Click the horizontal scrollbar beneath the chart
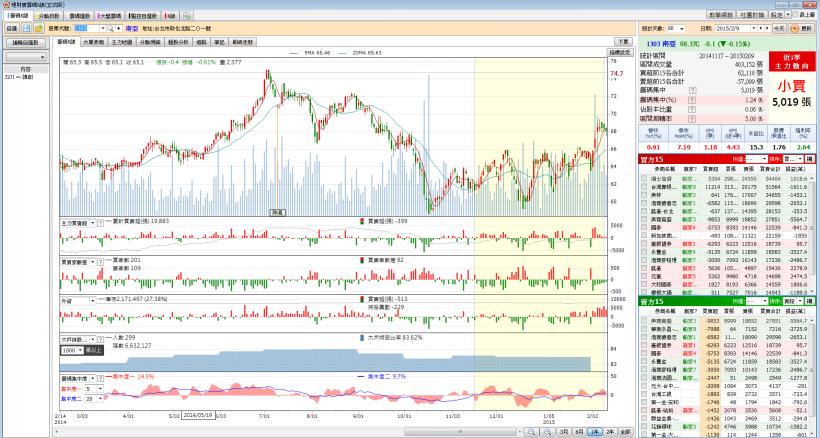This screenshot has height=438, width=820. point(300,431)
